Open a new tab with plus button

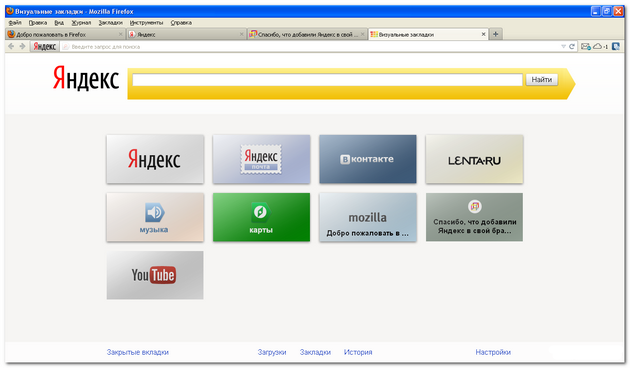click(x=495, y=34)
